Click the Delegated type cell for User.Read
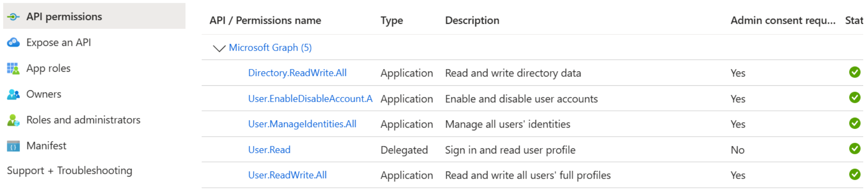Viewport: 868px width, 193px height. click(x=404, y=150)
